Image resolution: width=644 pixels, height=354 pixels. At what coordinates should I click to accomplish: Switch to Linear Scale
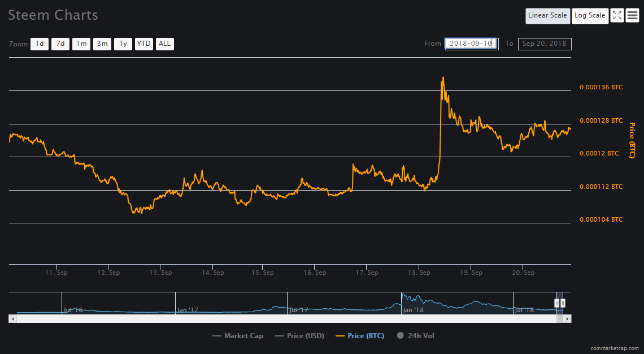(547, 16)
